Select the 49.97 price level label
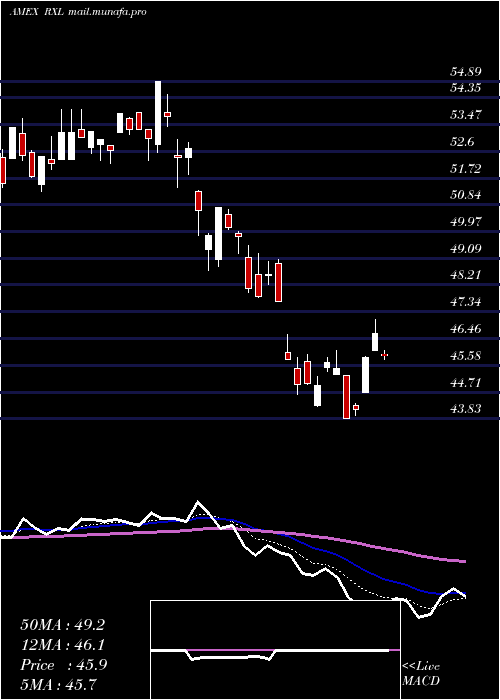 pyautogui.click(x=465, y=221)
